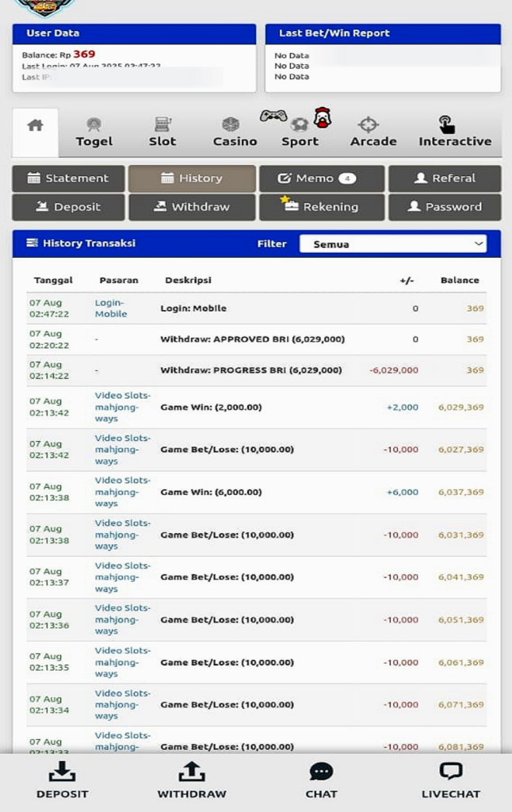The width and height of the screenshot is (512, 812).
Task: Click the Withdraw APPROVED BRI transaction row
Action: point(252,339)
